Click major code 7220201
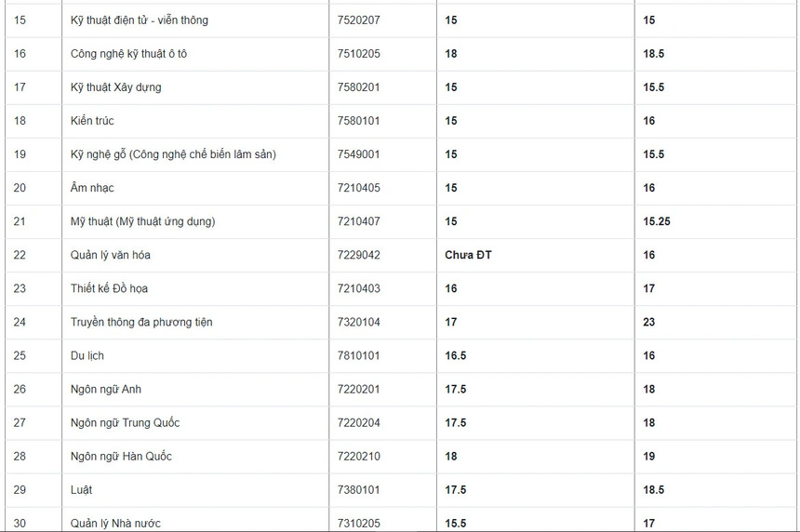 (x=358, y=389)
